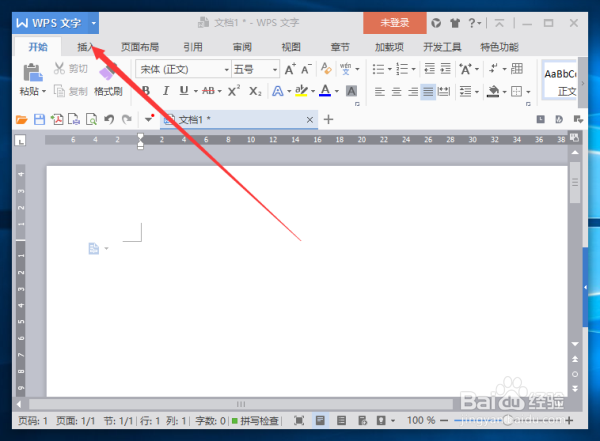Click the export to PDF icon
The height and width of the screenshot is (441, 600).
point(57,120)
